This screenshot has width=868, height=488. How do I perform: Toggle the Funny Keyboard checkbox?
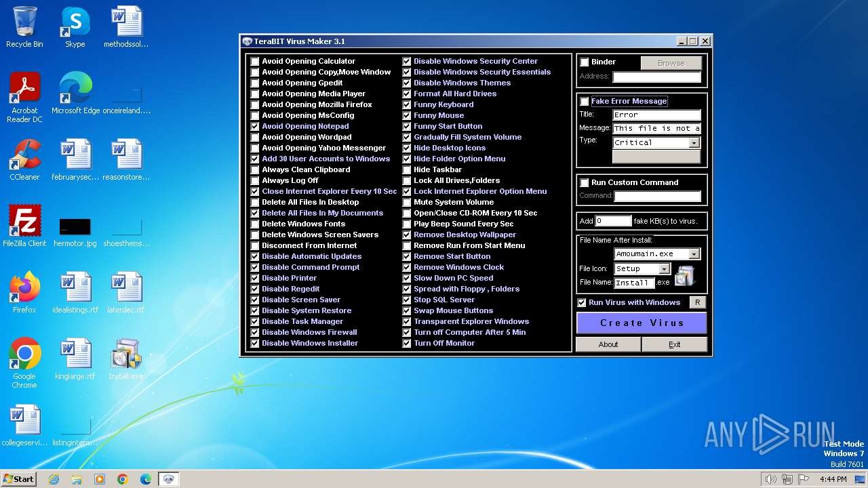[x=407, y=104]
